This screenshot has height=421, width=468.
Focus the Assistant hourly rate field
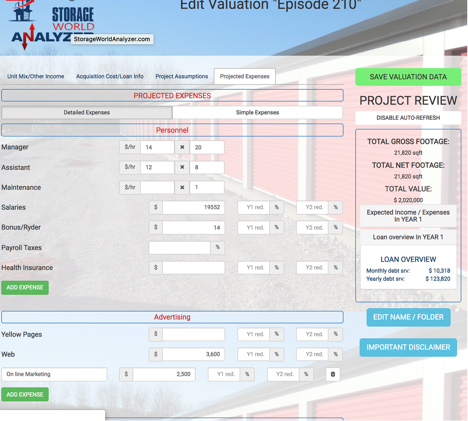point(157,167)
